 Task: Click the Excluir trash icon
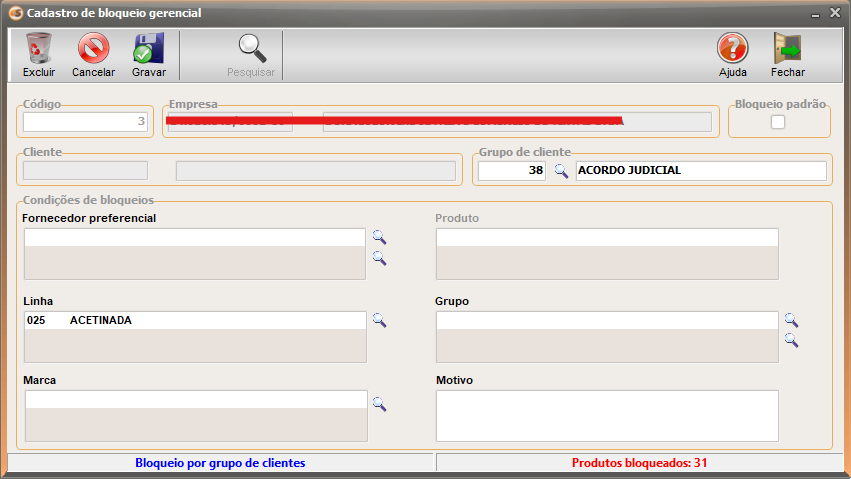39,49
